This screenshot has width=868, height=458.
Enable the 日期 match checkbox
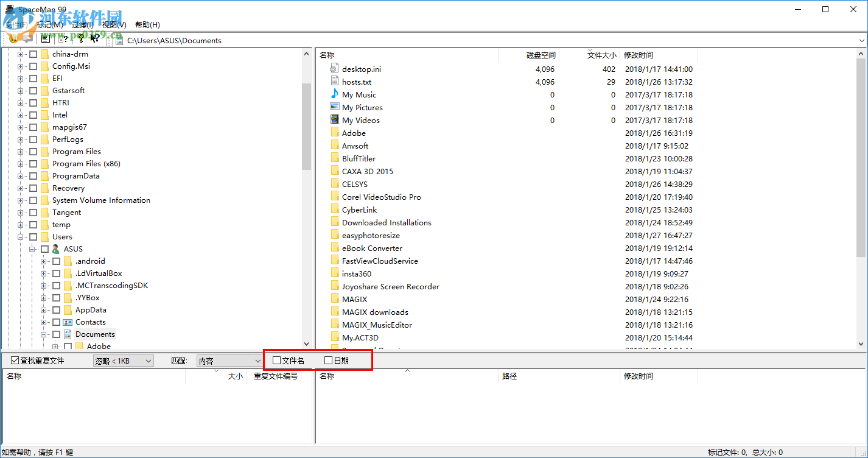[329, 361]
